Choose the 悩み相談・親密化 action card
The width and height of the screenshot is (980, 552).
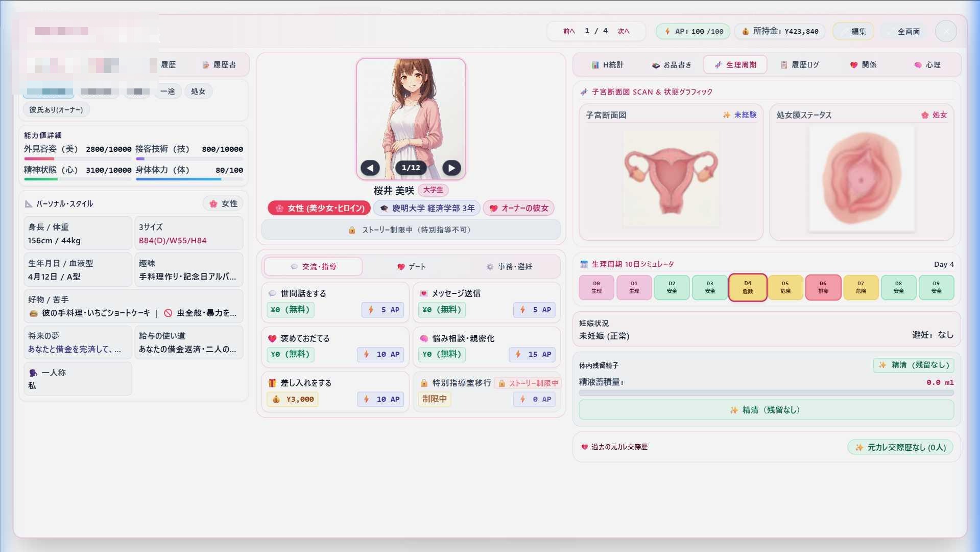point(487,347)
